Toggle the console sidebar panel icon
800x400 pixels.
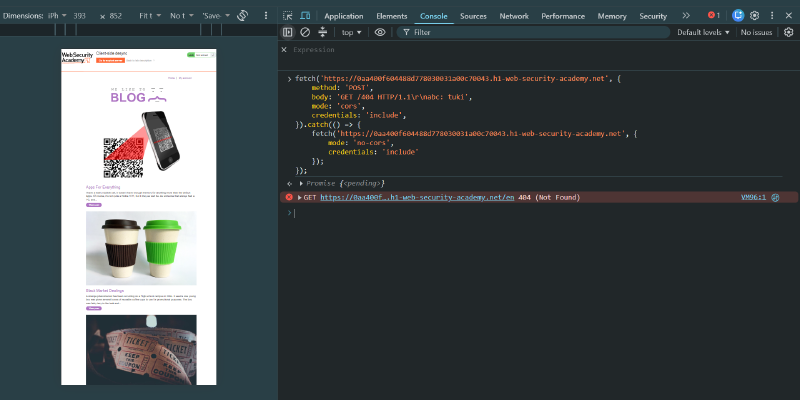point(288,32)
